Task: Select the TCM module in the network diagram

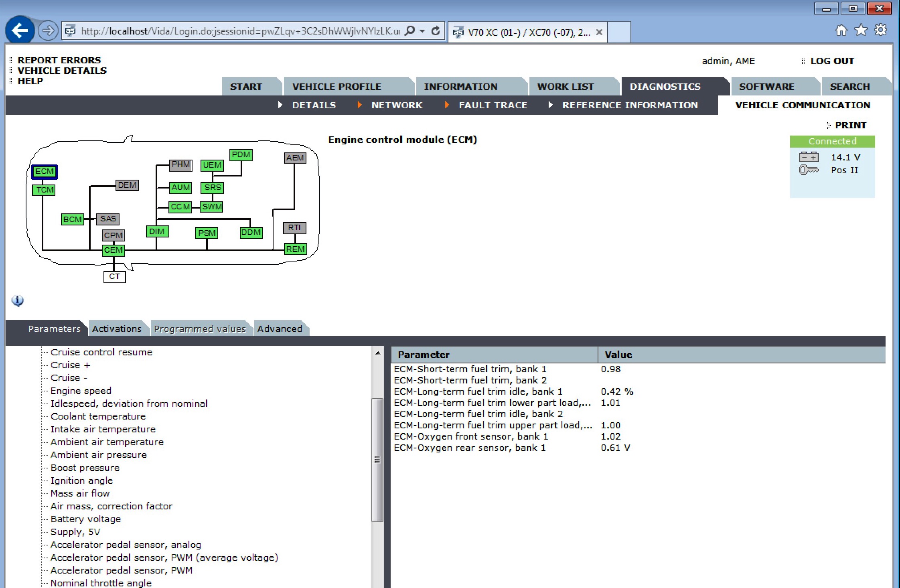Action: pyautogui.click(x=44, y=190)
